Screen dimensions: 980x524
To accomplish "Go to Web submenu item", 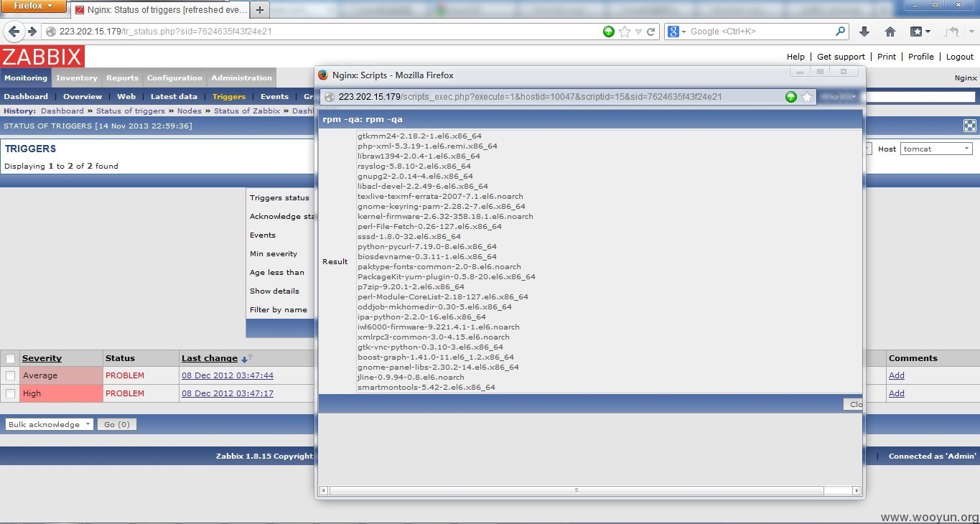I will [126, 96].
